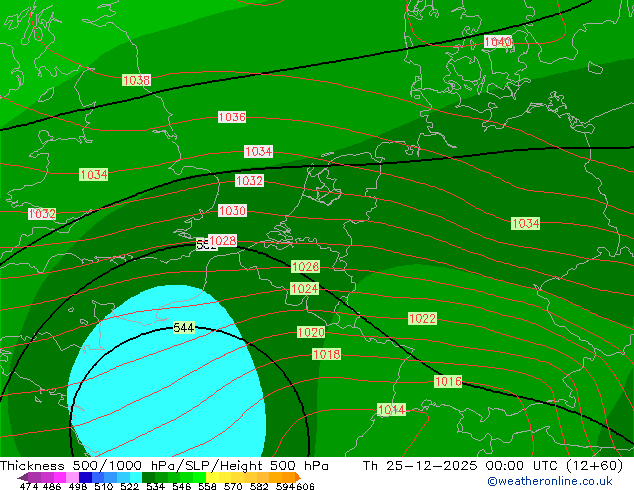Viewport: 634px width, 490px height.
Task: Click the 510 legend value
Action: click(x=104, y=486)
